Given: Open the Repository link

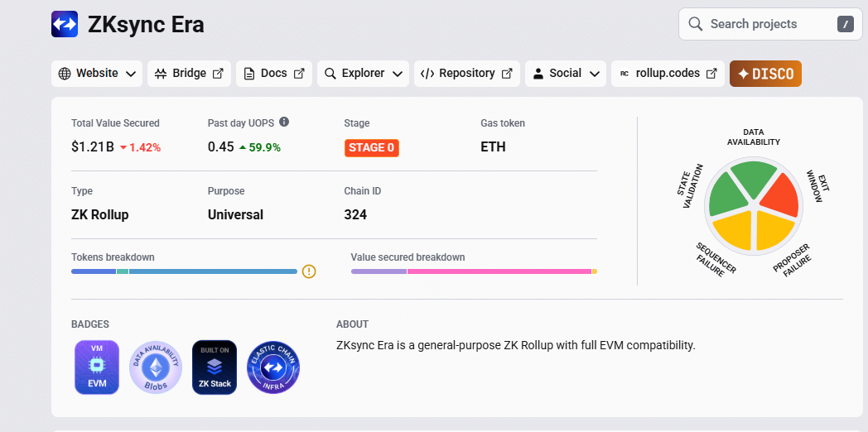Looking at the screenshot, I should (x=466, y=74).
